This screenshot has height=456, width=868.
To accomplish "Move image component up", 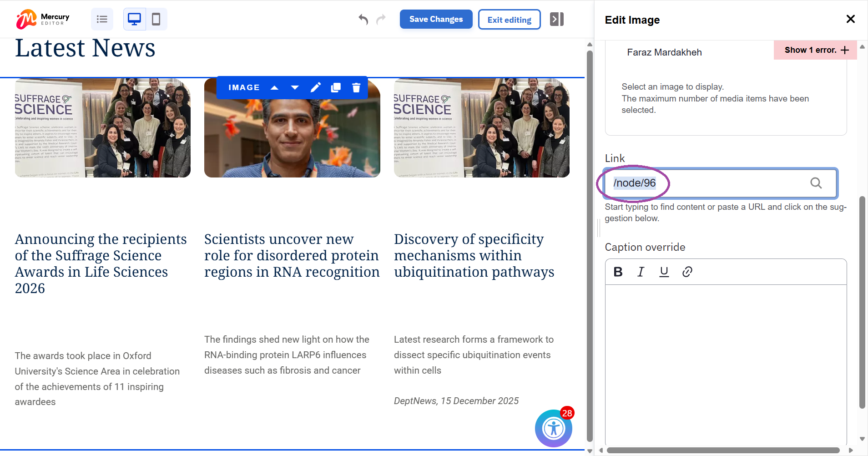I will tap(274, 87).
